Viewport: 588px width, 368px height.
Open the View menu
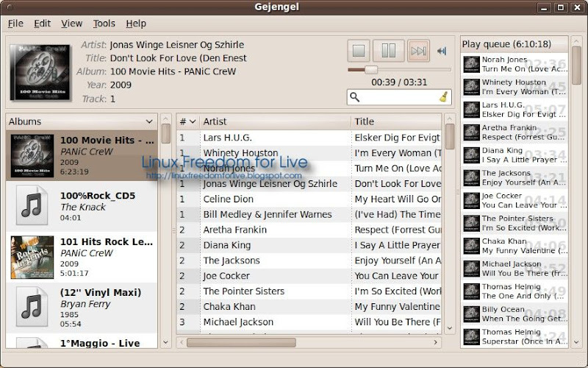point(72,24)
